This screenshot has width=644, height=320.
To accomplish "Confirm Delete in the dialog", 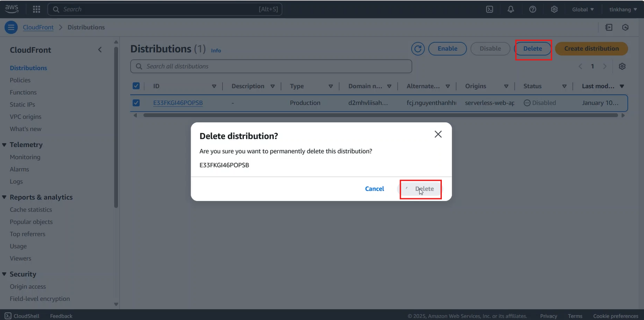I will click(x=420, y=189).
